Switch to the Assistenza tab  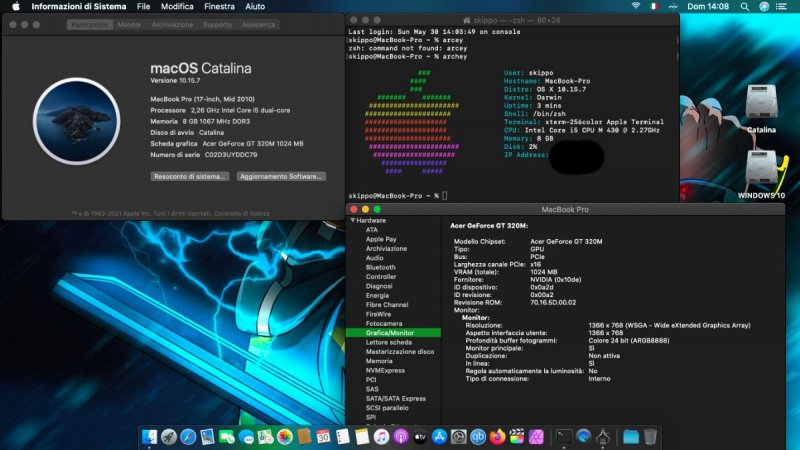click(258, 24)
